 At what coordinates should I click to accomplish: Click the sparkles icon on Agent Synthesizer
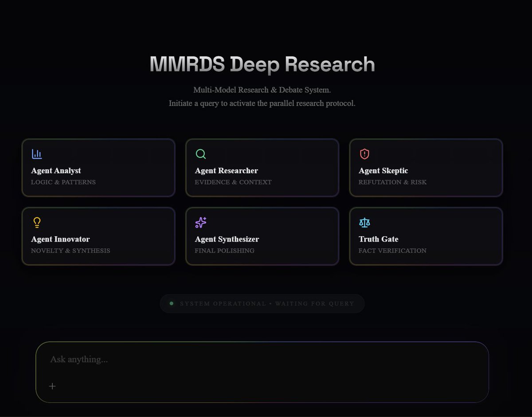click(x=201, y=222)
